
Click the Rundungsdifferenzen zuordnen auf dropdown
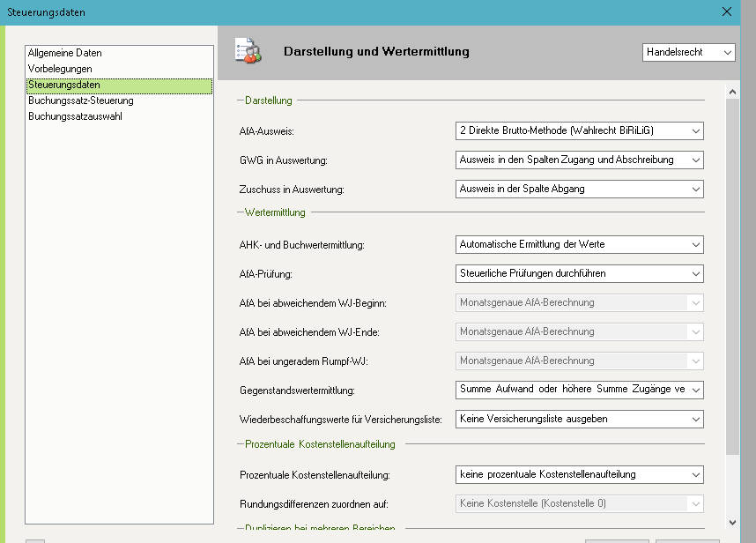[x=579, y=503]
